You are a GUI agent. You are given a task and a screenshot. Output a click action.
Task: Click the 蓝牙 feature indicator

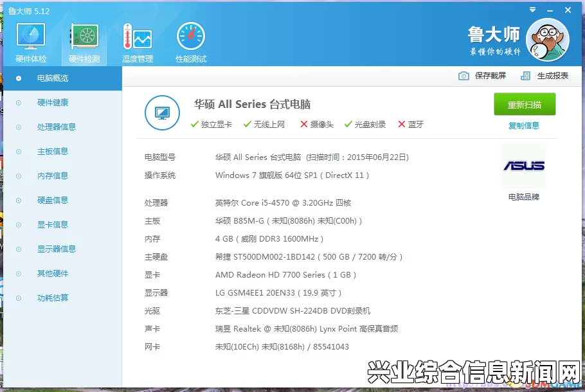tap(411, 125)
